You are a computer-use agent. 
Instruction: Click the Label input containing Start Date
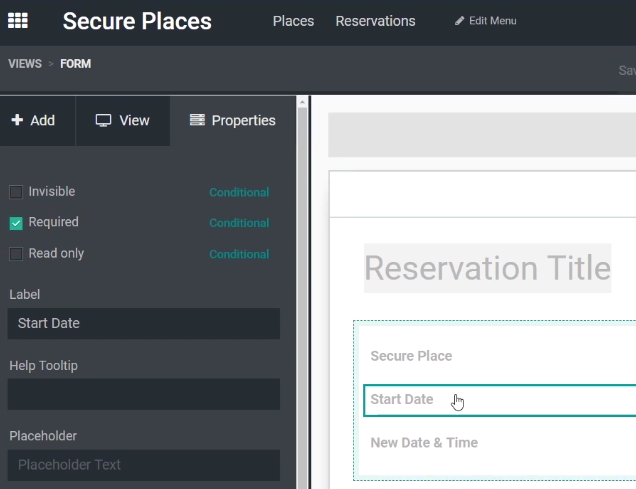point(144,324)
